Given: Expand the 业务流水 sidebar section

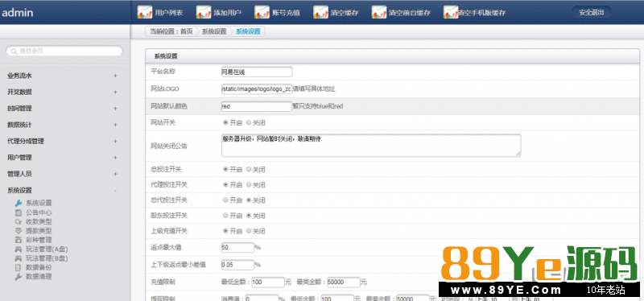Looking at the screenshot, I should (x=115, y=76).
